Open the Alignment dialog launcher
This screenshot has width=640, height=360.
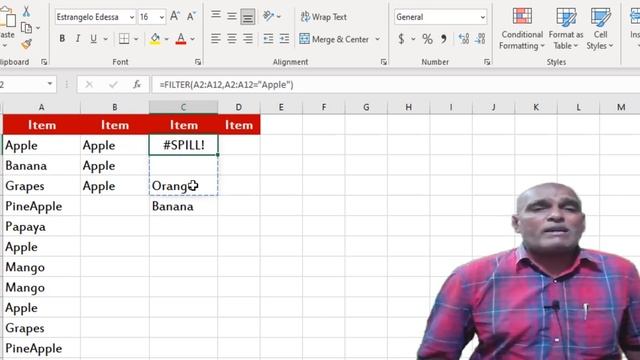tap(384, 62)
